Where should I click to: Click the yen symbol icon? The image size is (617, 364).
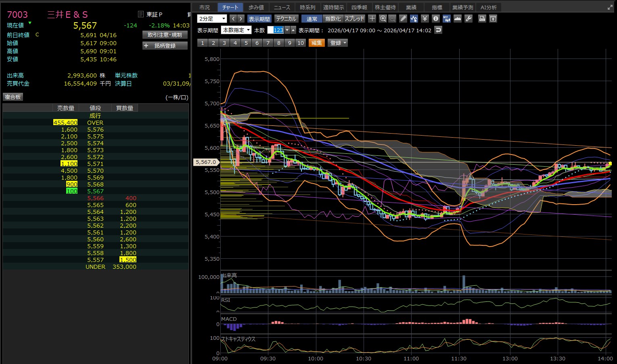425,19
